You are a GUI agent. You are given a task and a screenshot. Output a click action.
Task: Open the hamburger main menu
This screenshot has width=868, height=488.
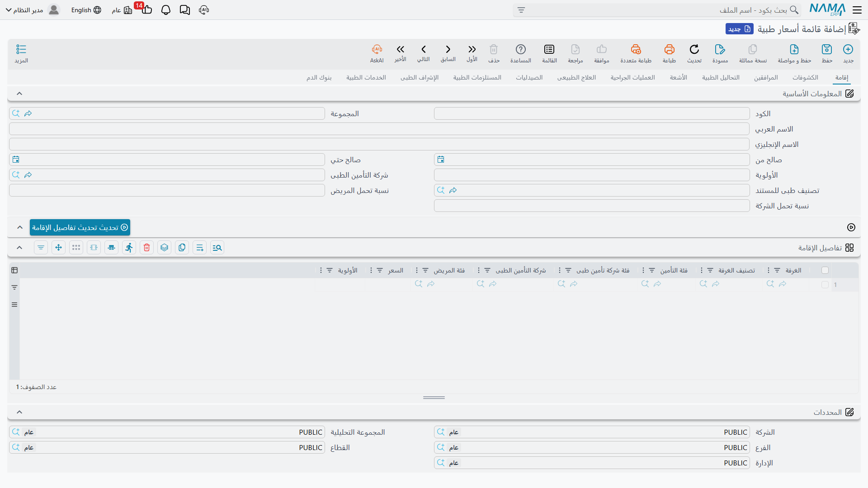coord(857,10)
